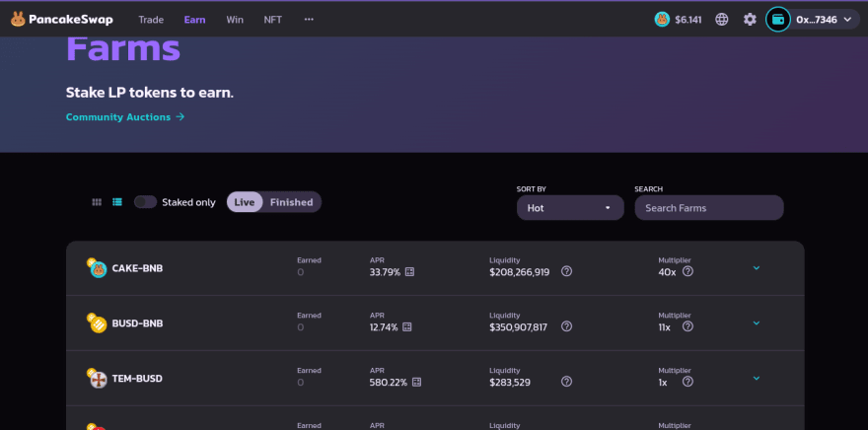The width and height of the screenshot is (868, 430).
Task: Click the TEM-BUSD token pair icon
Action: tap(97, 379)
